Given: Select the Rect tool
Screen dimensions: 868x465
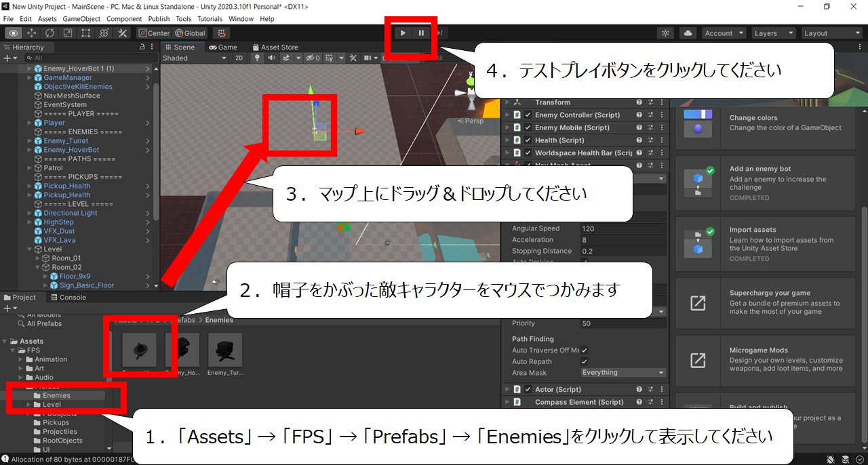Looking at the screenshot, I should [86, 33].
